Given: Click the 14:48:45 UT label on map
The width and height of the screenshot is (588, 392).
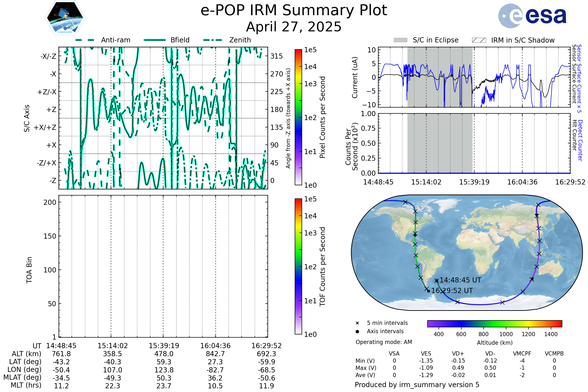Looking at the screenshot, I should tap(460, 280).
